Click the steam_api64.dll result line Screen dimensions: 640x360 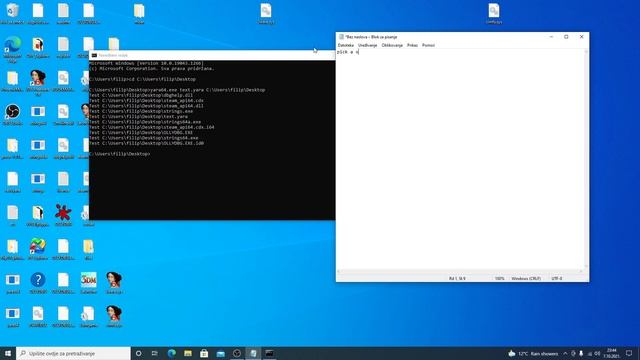[x=146, y=106]
